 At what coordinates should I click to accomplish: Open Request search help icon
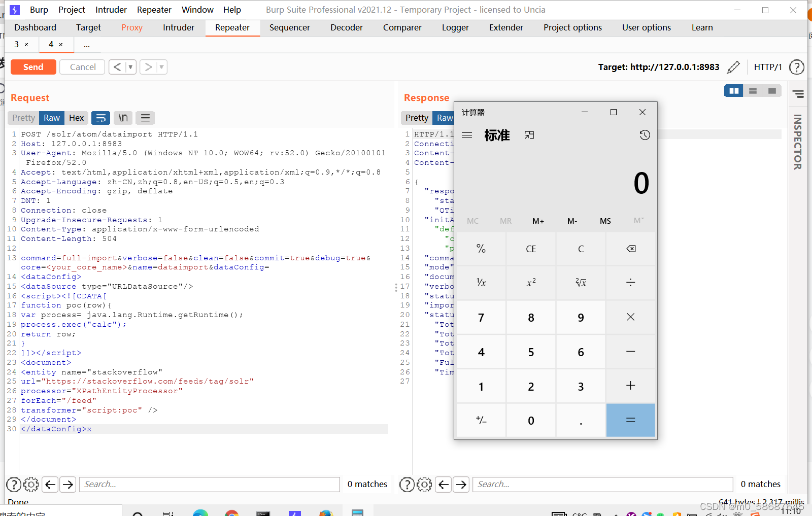tap(14, 485)
